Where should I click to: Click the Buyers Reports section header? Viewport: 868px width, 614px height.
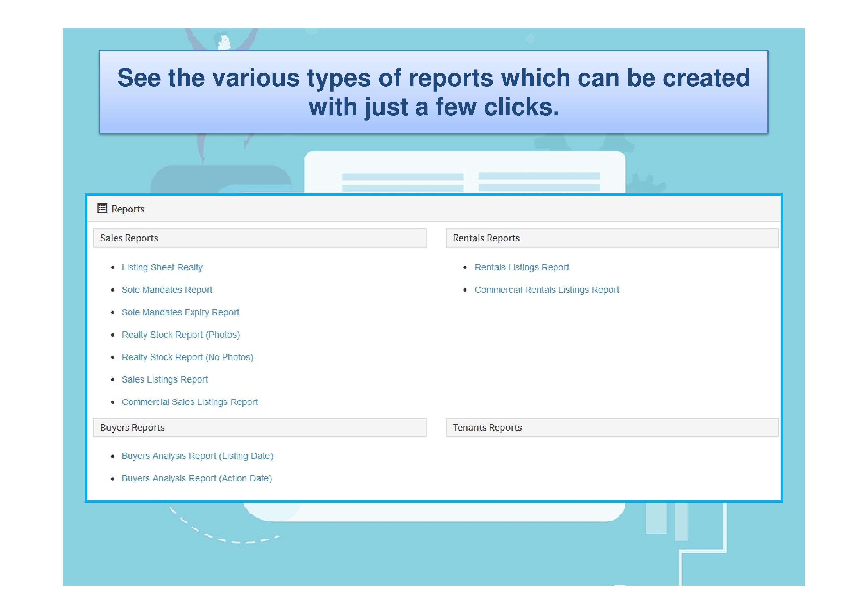pyautogui.click(x=132, y=428)
